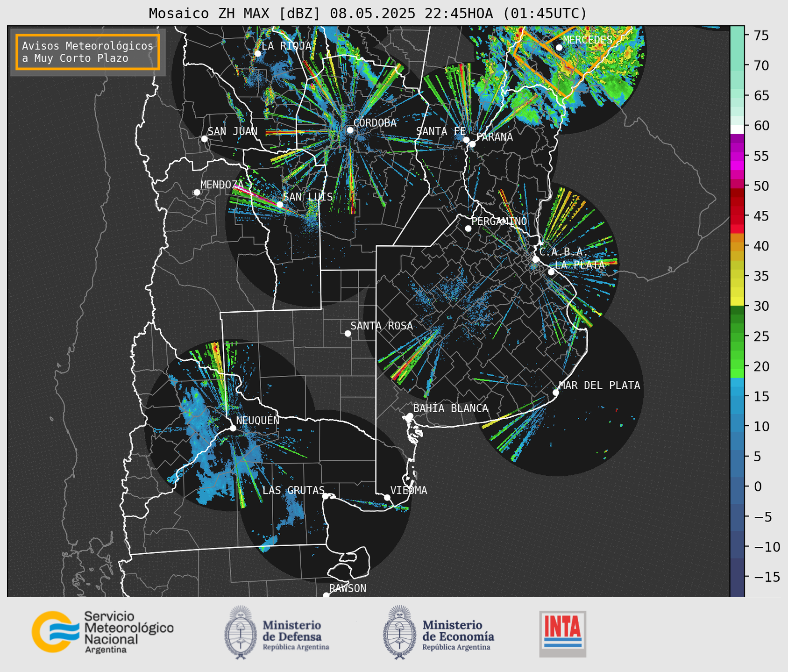This screenshot has height=672, width=788.
Task: Click the Ministerio de Economía emblem
Action: click(x=400, y=632)
